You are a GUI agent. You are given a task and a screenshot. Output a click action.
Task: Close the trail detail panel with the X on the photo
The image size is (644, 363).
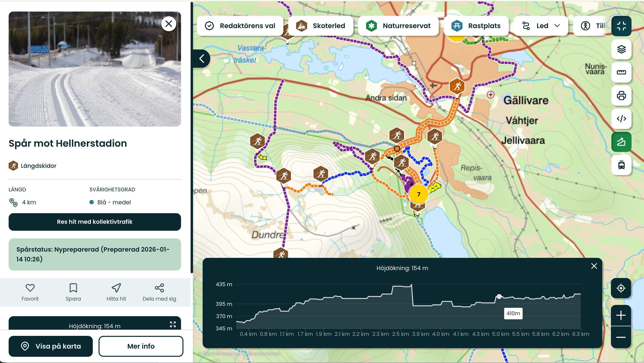pyautogui.click(x=169, y=24)
